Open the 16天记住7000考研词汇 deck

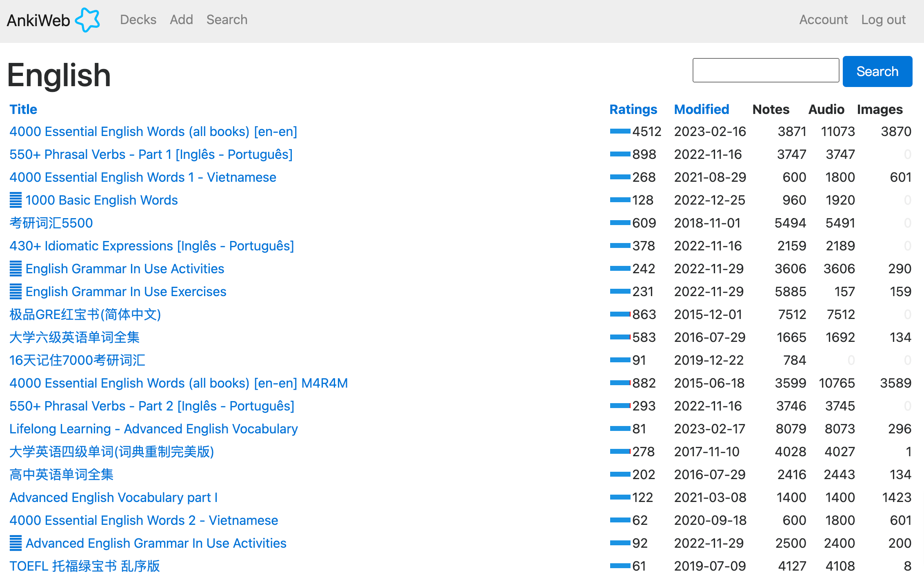(78, 360)
